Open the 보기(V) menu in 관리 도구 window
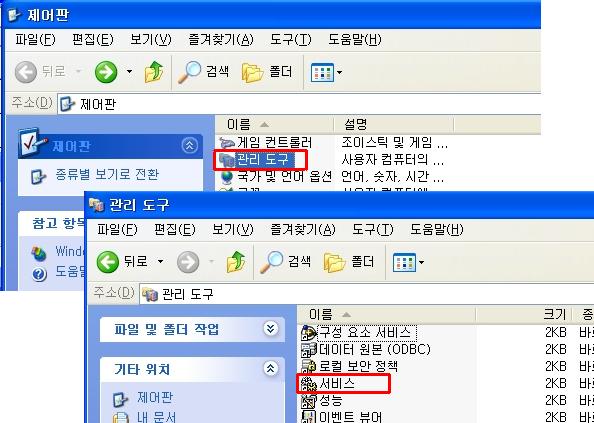The height and width of the screenshot is (423, 594). coord(232,229)
